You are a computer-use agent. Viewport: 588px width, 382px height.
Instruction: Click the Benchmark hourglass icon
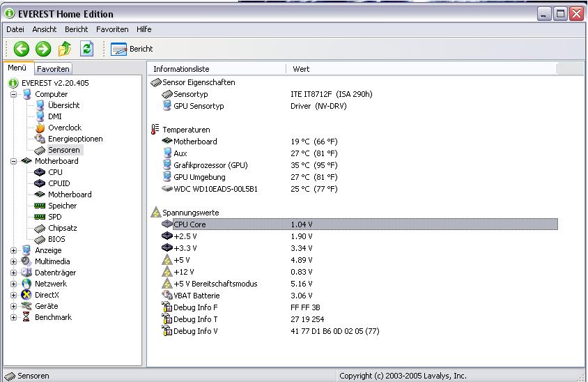click(x=26, y=317)
